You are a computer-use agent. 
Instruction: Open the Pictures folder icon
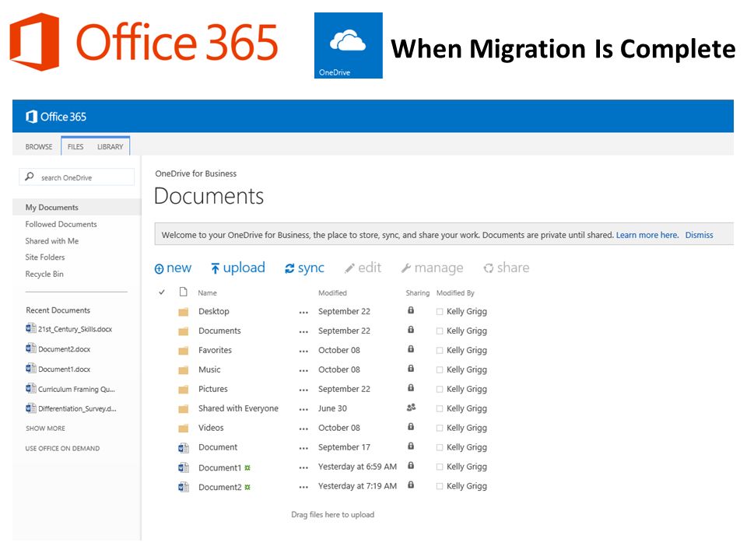click(x=184, y=390)
